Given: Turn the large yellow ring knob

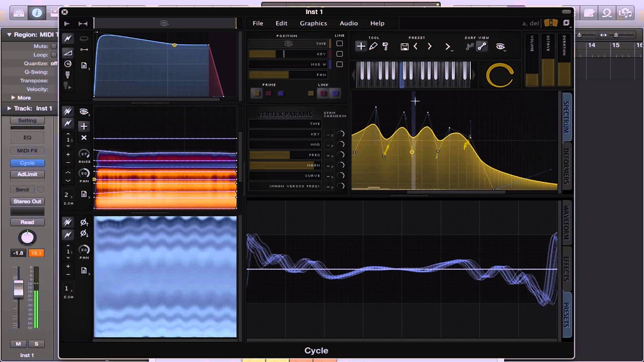Looking at the screenshot, I should point(500,75).
